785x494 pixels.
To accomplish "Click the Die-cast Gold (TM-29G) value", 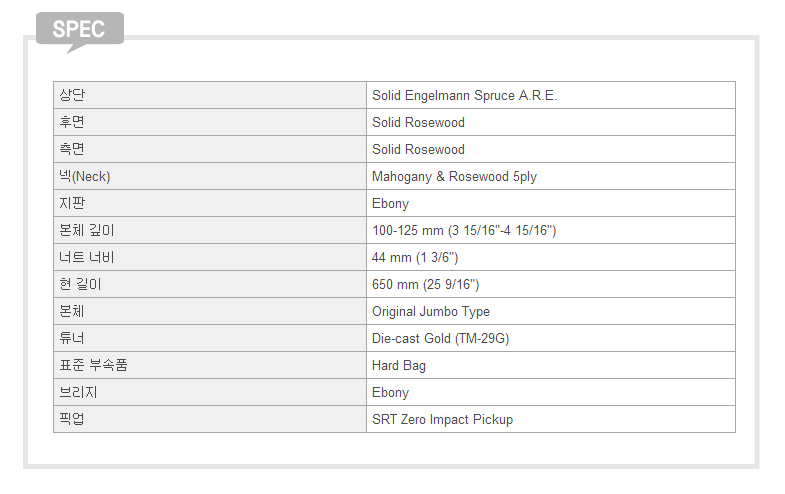I will [x=440, y=339].
